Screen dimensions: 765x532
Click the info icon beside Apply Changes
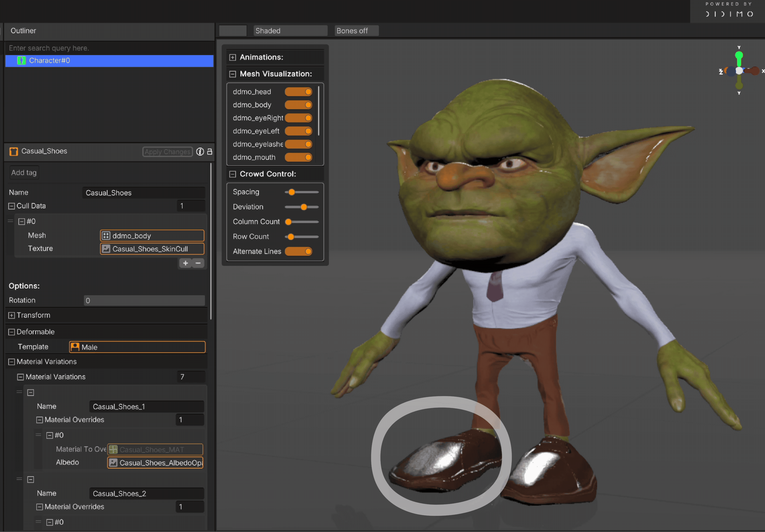(200, 152)
